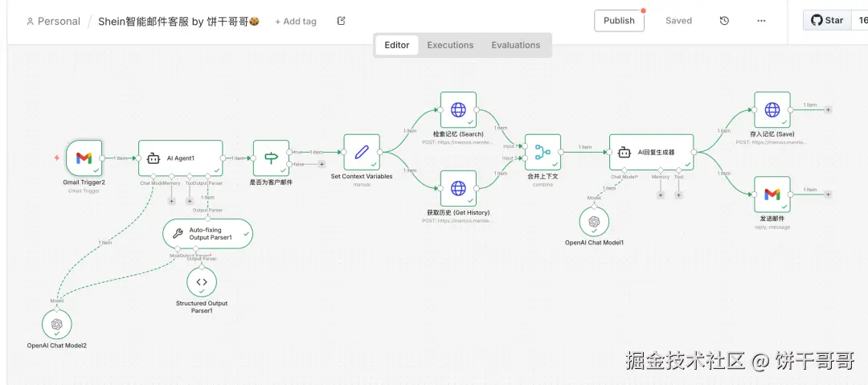Select the 检索记忆 (Search) HTTP node
Screen dimensions: 868x385
(458, 109)
